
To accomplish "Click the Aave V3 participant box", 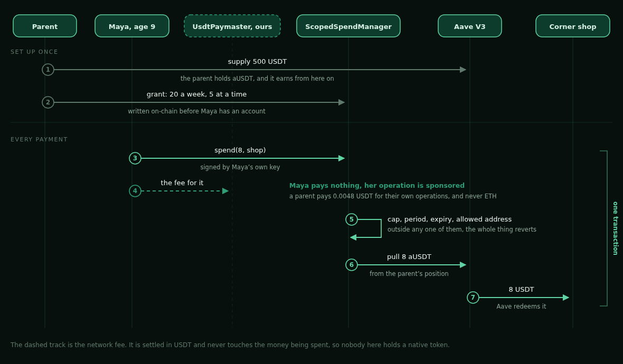I will 470,26.
